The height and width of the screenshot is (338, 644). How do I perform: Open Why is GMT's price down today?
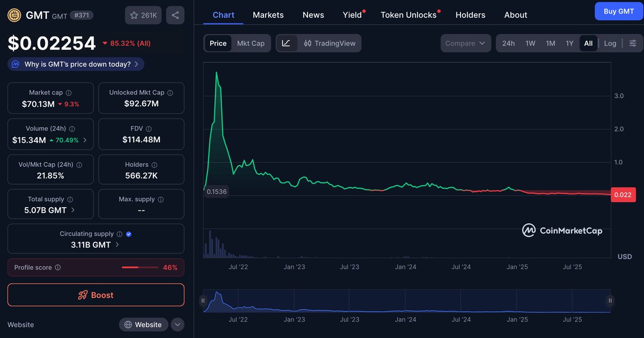(76, 64)
